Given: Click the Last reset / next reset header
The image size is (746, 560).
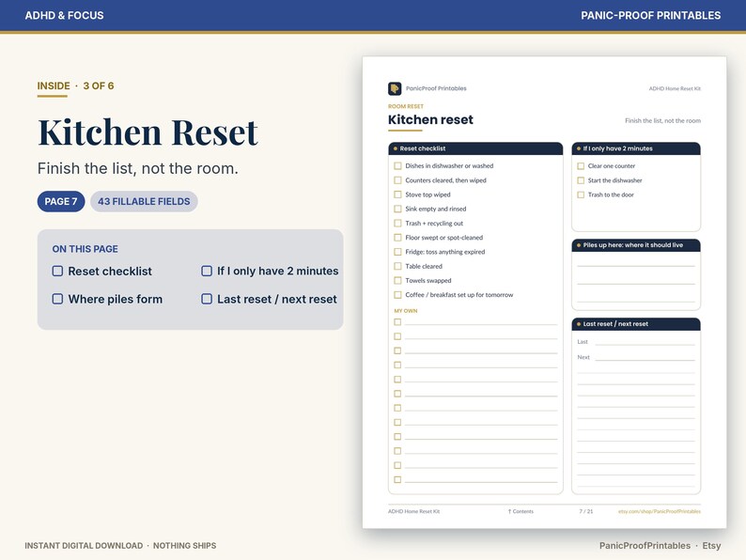Looking at the screenshot, I should [636, 324].
